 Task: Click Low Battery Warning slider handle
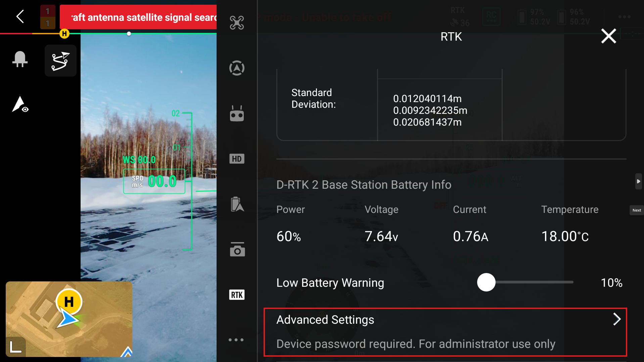click(x=486, y=282)
